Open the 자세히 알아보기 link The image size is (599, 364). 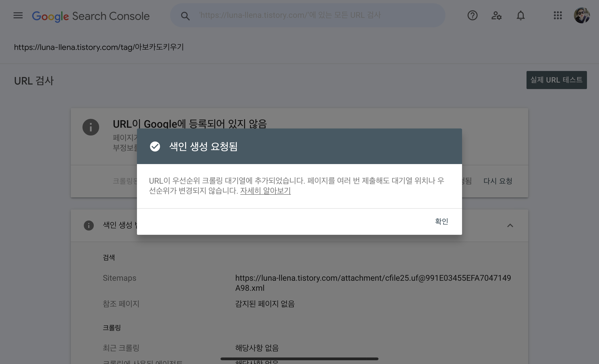point(265,191)
